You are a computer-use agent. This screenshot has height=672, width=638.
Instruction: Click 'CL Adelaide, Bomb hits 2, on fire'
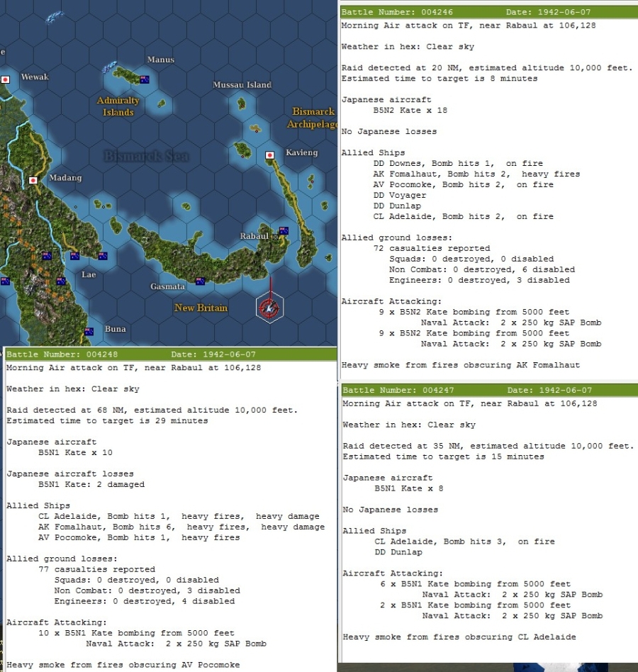463,216
